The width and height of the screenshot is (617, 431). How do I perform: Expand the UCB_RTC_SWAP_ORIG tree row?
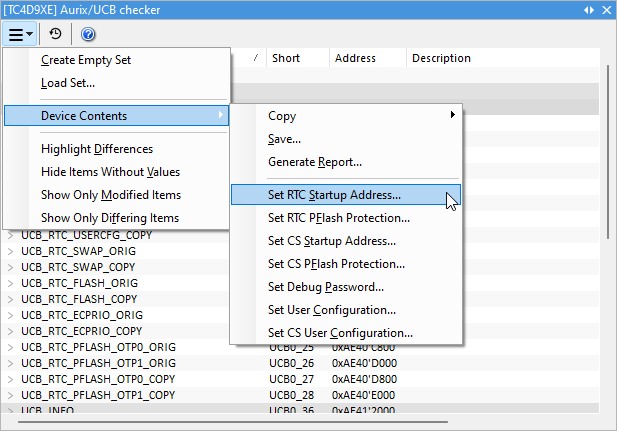pos(11,251)
